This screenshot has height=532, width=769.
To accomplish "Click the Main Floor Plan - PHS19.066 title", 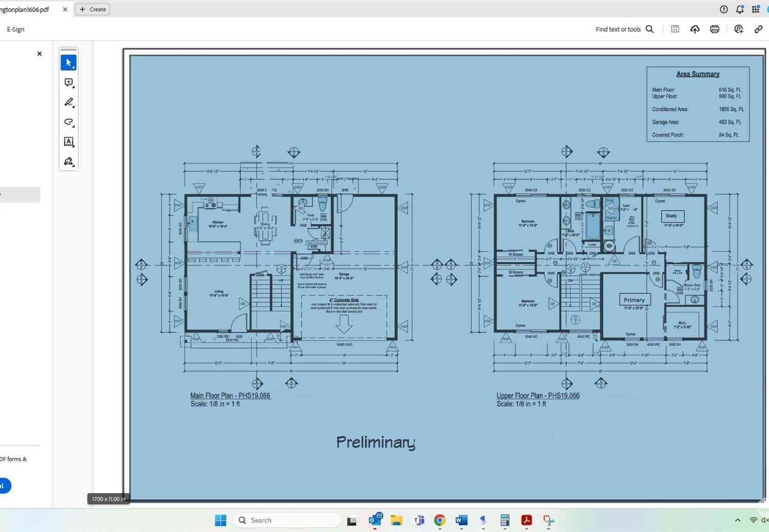I will [x=230, y=396].
